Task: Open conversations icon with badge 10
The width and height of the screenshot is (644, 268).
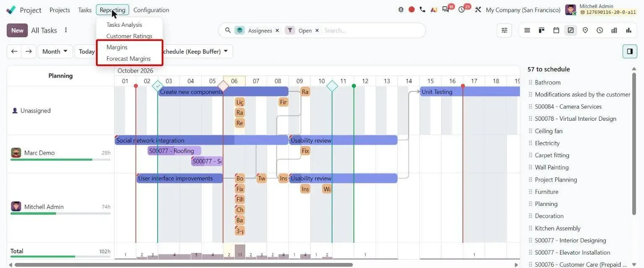Action: coord(446,10)
